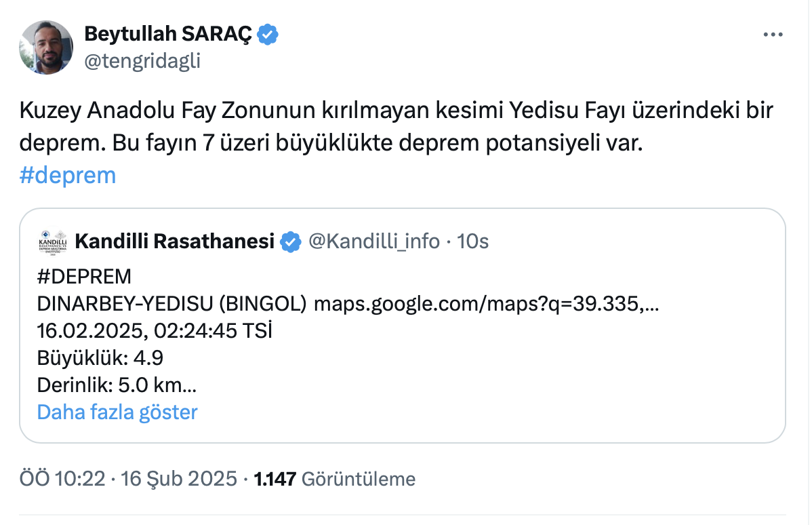This screenshot has height=525, width=812.
Task: Expand quoted tweet with Daha fazla göster
Action: 117,412
